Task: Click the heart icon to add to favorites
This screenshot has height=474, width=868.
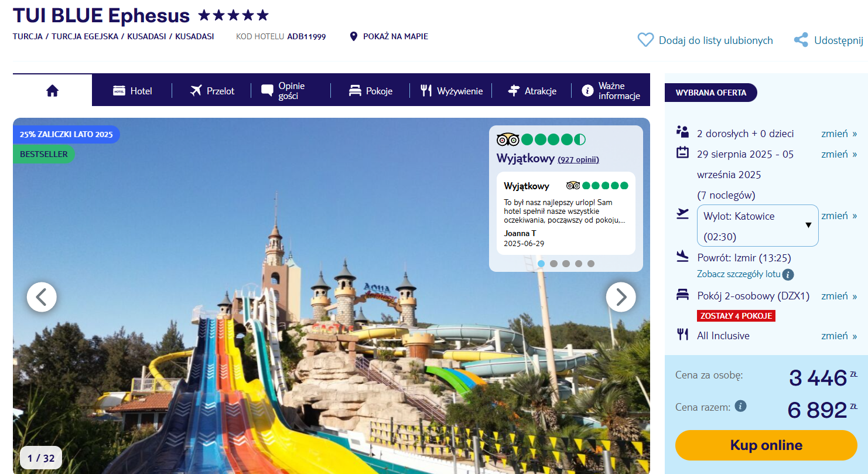Action: [x=645, y=40]
